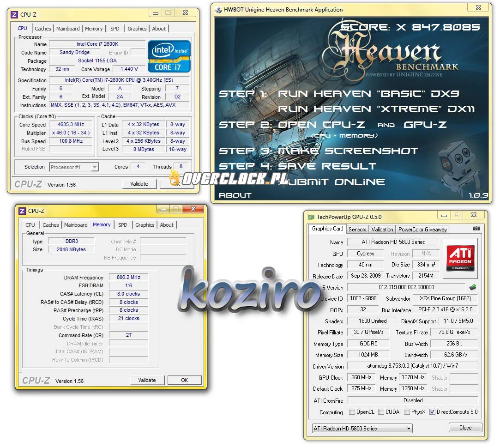Run Heaven "Xtreme" DX11 benchmark

point(376,109)
